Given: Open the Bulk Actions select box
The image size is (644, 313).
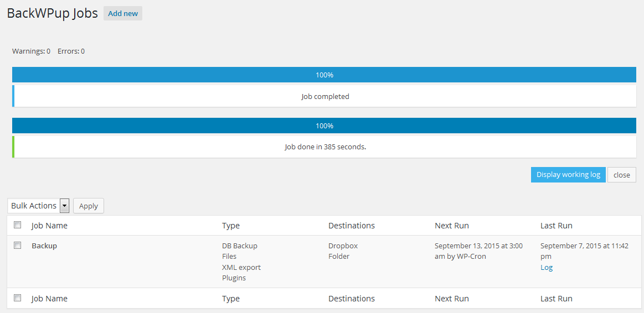Looking at the screenshot, I should [38, 206].
